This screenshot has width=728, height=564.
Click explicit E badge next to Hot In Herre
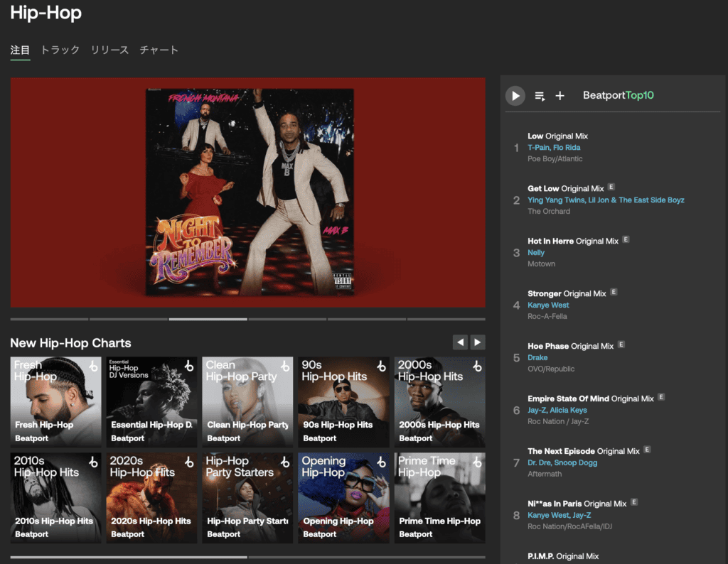[626, 239]
